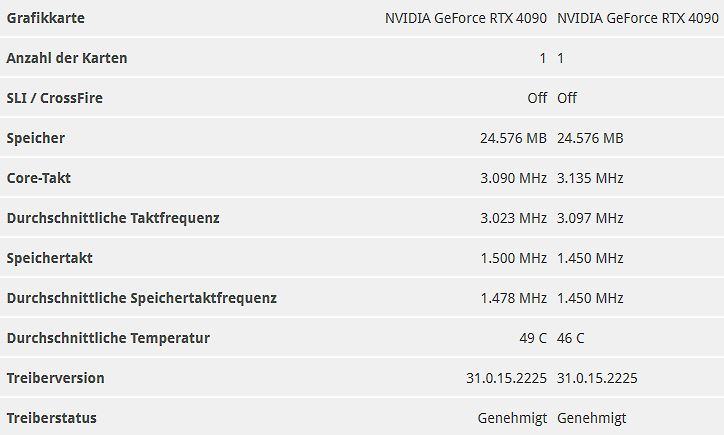This screenshot has width=724, height=435.
Task: Click the first NVIDIA GeForce RTX 4090 entry
Action: (x=466, y=18)
